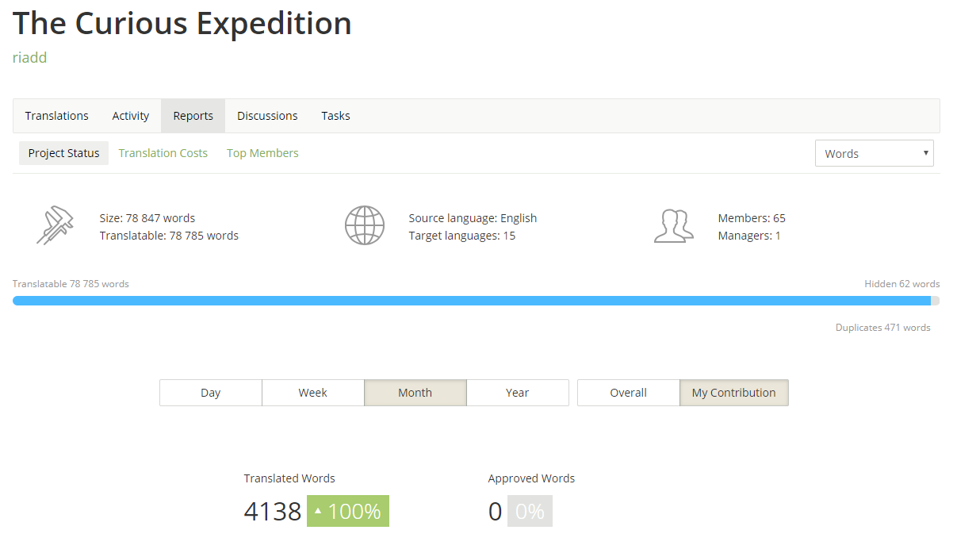Click the globe languages icon
Screen dimensions: 980x553
click(365, 225)
